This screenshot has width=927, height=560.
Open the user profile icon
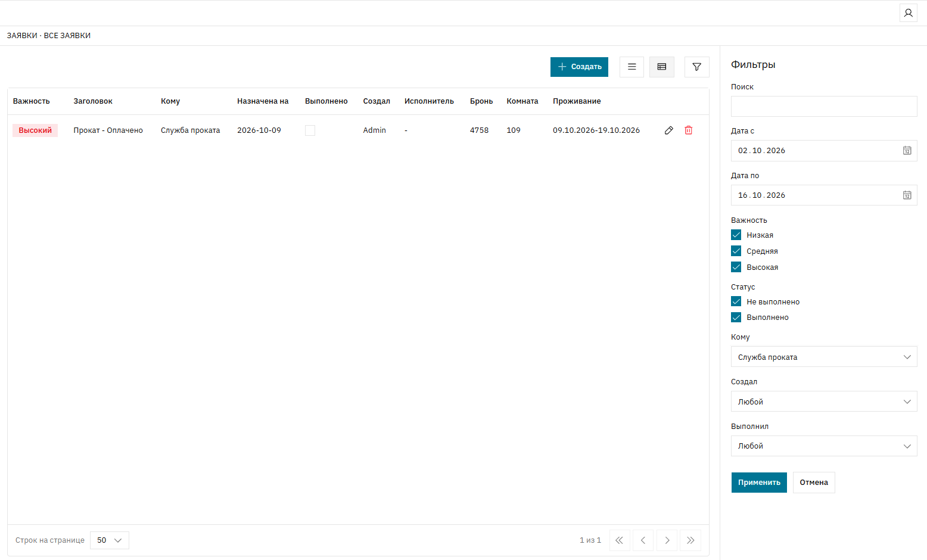click(x=908, y=13)
